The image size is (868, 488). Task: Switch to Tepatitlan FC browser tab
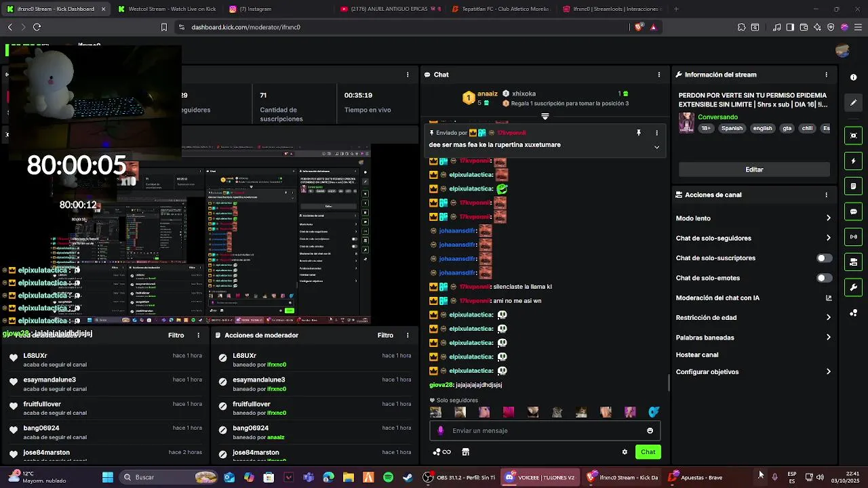tap(502, 9)
